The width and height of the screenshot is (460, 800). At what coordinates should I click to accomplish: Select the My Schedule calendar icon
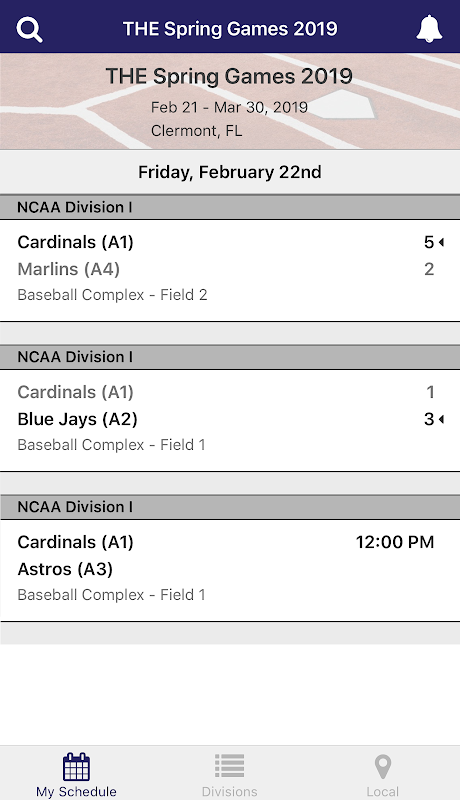pyautogui.click(x=76, y=767)
